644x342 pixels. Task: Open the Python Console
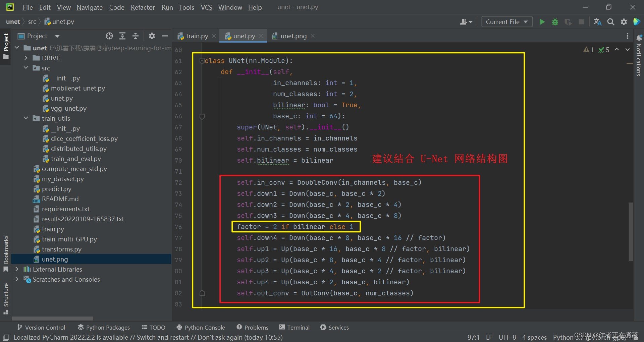pos(201,327)
